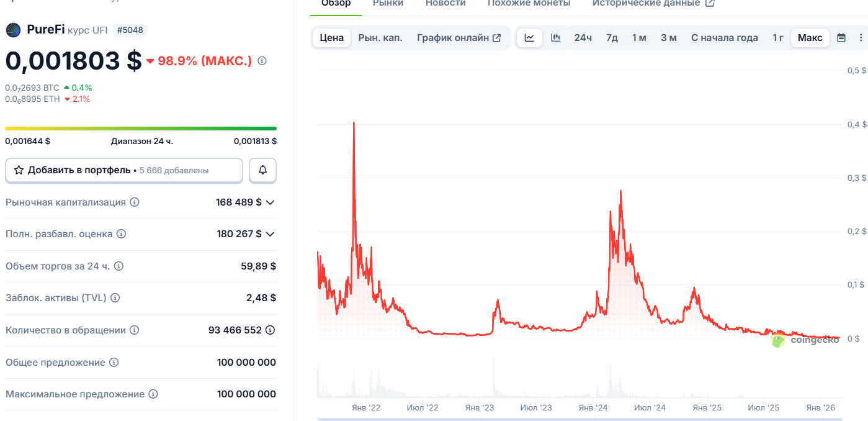Click the Янв '24 axis label

tap(593, 408)
